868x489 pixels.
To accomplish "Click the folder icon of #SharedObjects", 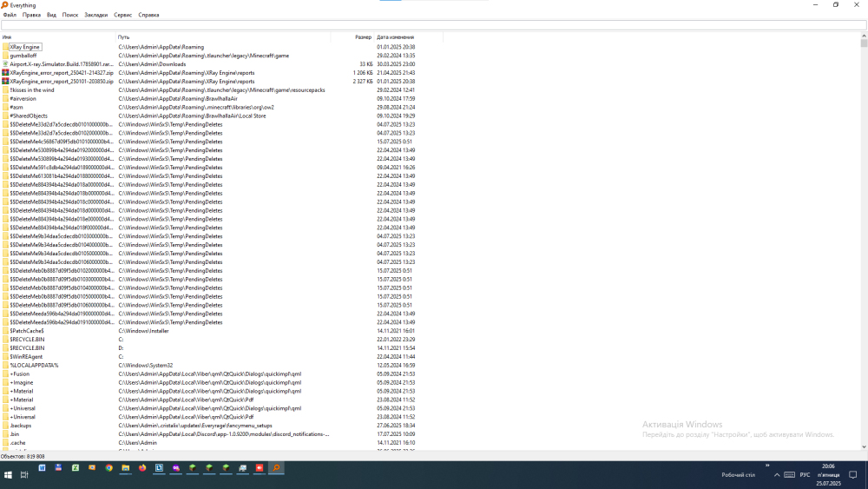I will [5, 116].
